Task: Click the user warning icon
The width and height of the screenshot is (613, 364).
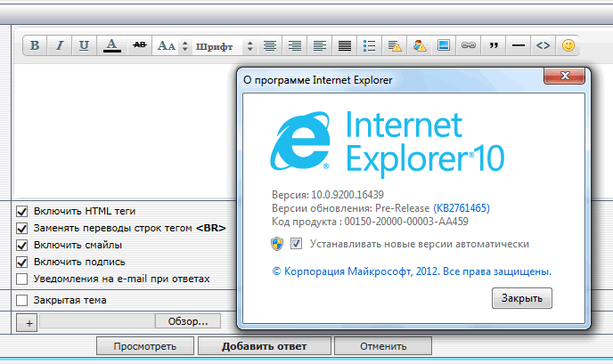Action: 420,46
